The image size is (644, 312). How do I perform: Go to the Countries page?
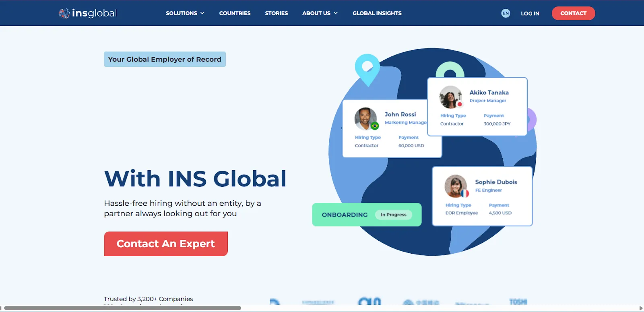235,13
